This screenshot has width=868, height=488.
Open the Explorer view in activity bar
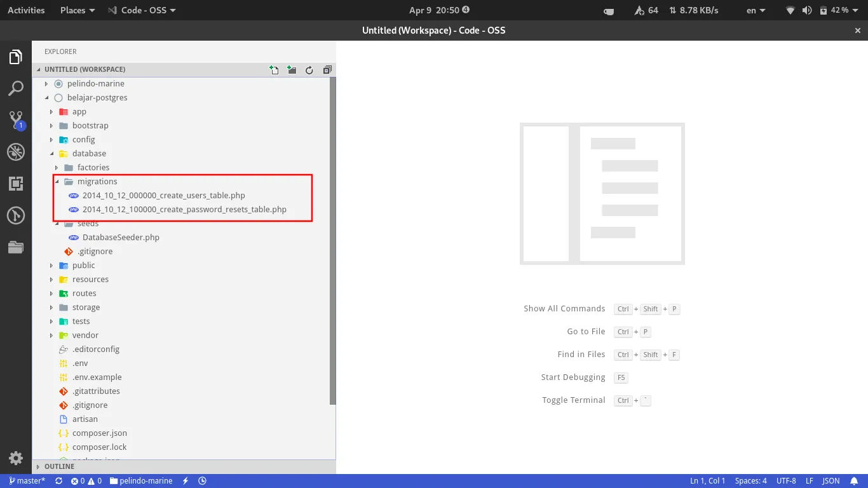(16, 57)
